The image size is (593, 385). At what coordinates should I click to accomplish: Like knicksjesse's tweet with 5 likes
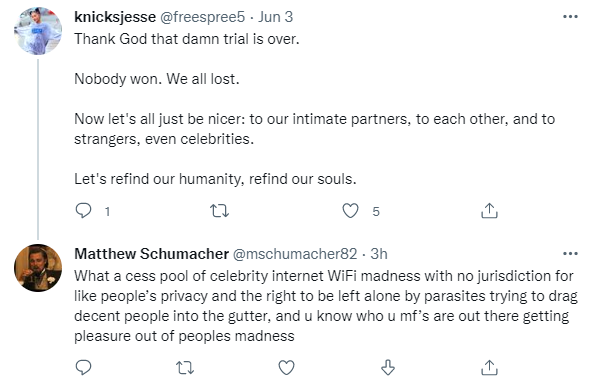coord(350,211)
